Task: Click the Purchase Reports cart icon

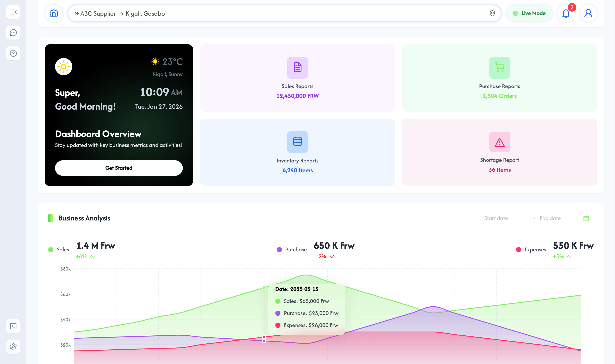Action: (x=499, y=68)
